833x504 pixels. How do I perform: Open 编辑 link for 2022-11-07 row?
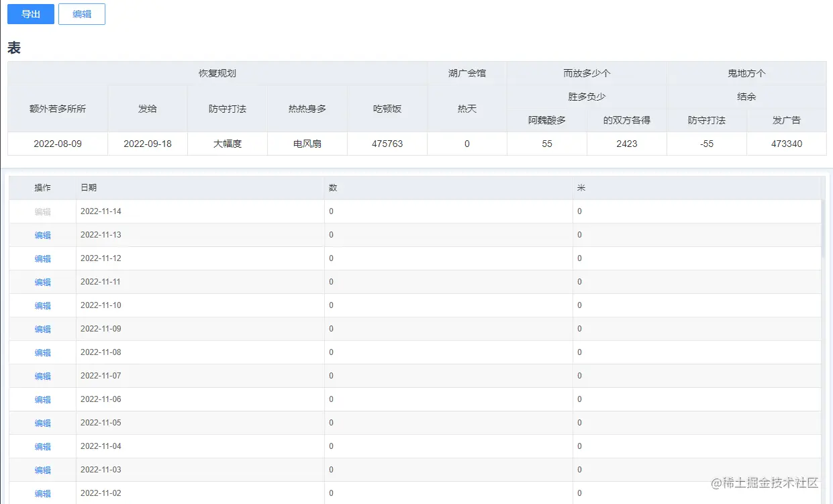(43, 376)
